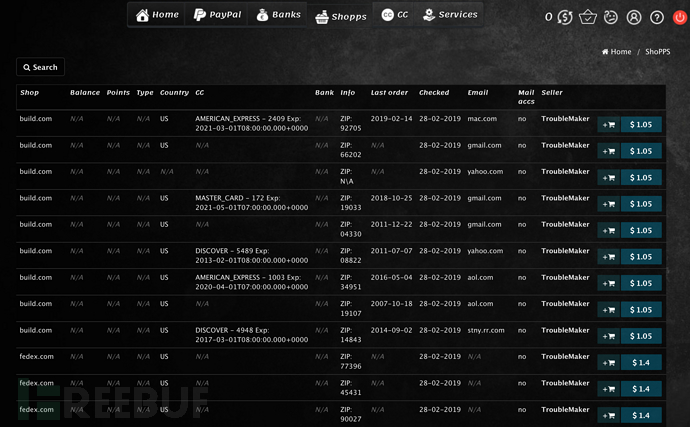Image resolution: width=690 pixels, height=427 pixels.
Task: Click $1.05 price button for ZIP 19033 row
Action: click(641, 204)
